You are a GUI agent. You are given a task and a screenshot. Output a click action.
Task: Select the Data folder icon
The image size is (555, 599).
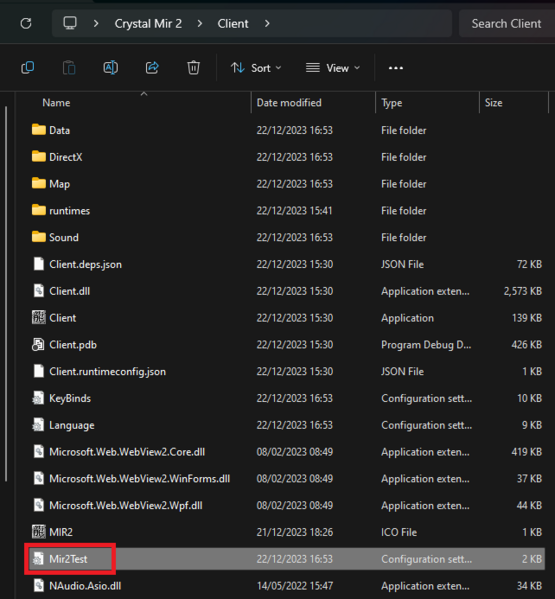pyautogui.click(x=39, y=130)
